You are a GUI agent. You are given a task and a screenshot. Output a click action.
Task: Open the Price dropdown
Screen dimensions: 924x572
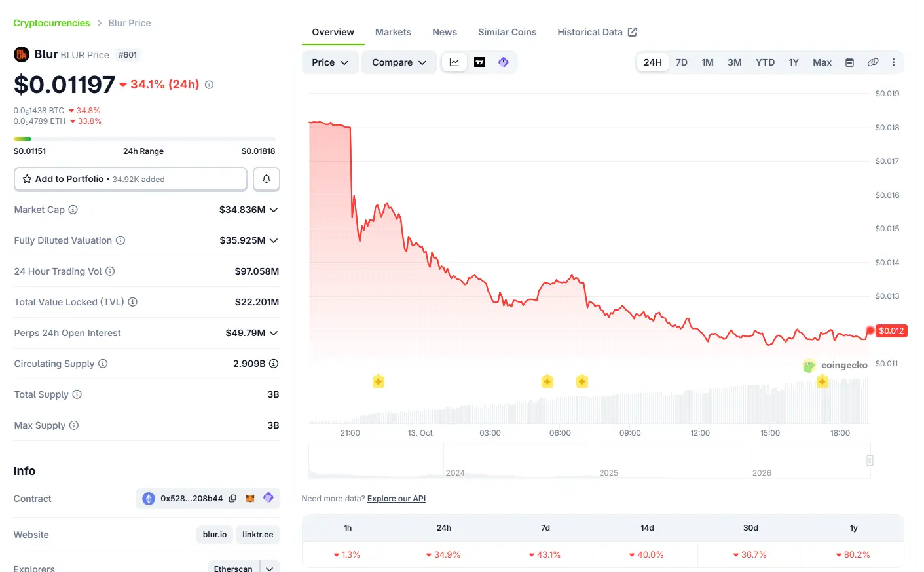330,62
